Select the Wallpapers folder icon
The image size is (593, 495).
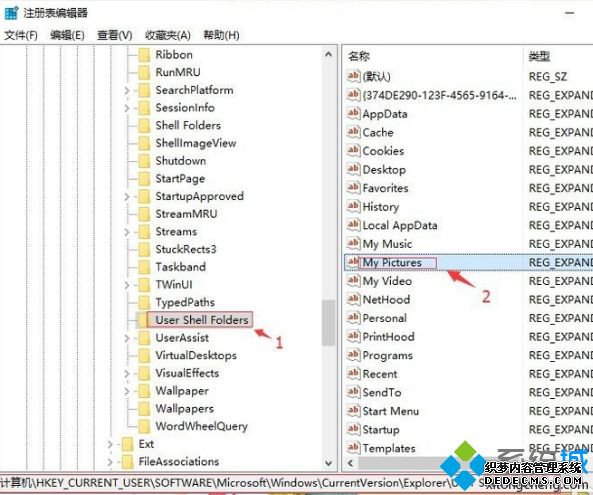point(144,409)
